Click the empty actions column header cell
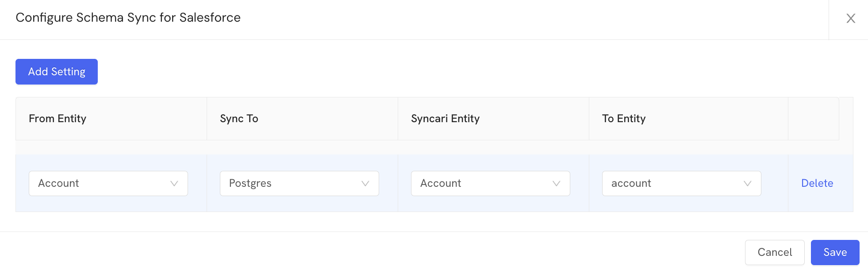The image size is (868, 270). tap(814, 119)
